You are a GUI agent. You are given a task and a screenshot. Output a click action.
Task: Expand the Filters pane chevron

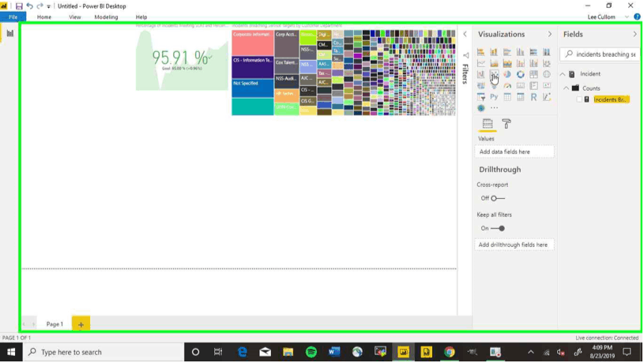point(465,35)
